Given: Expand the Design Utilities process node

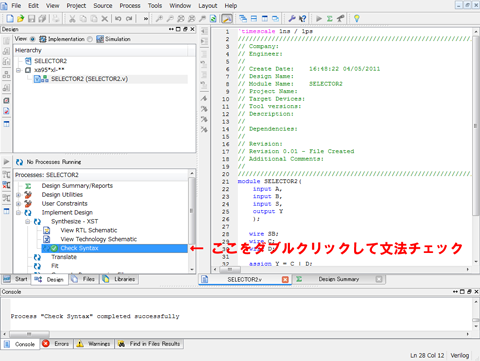Looking at the screenshot, I should tap(19, 195).
